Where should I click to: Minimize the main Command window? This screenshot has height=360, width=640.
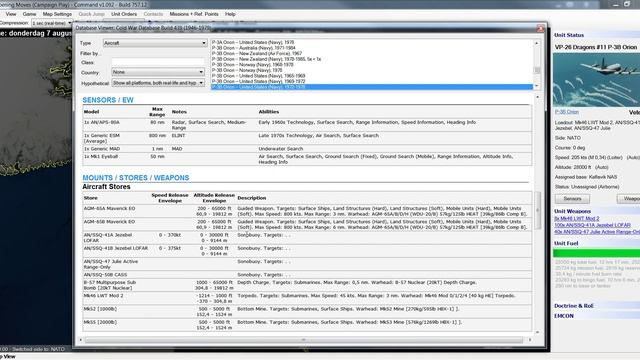coord(616,4)
